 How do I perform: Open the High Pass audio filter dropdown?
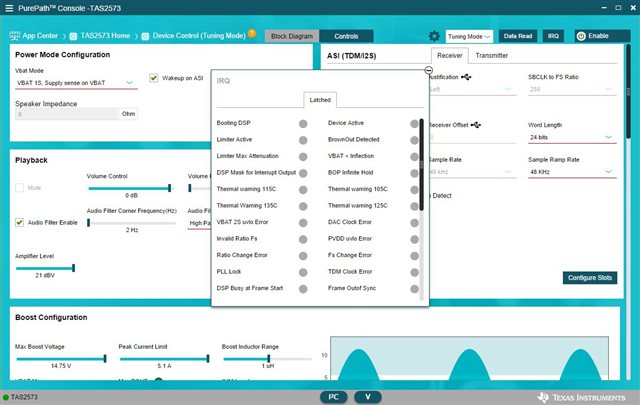pyautogui.click(x=199, y=223)
